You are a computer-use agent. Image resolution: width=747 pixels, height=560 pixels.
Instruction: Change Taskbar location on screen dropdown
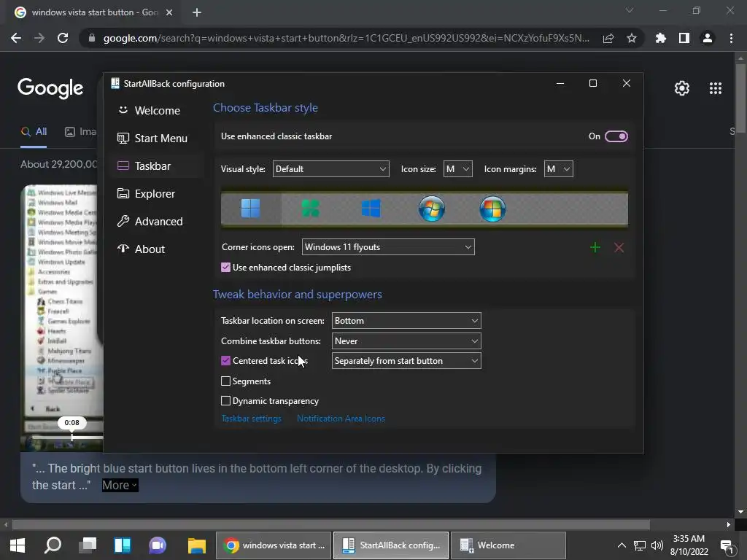coord(406,321)
